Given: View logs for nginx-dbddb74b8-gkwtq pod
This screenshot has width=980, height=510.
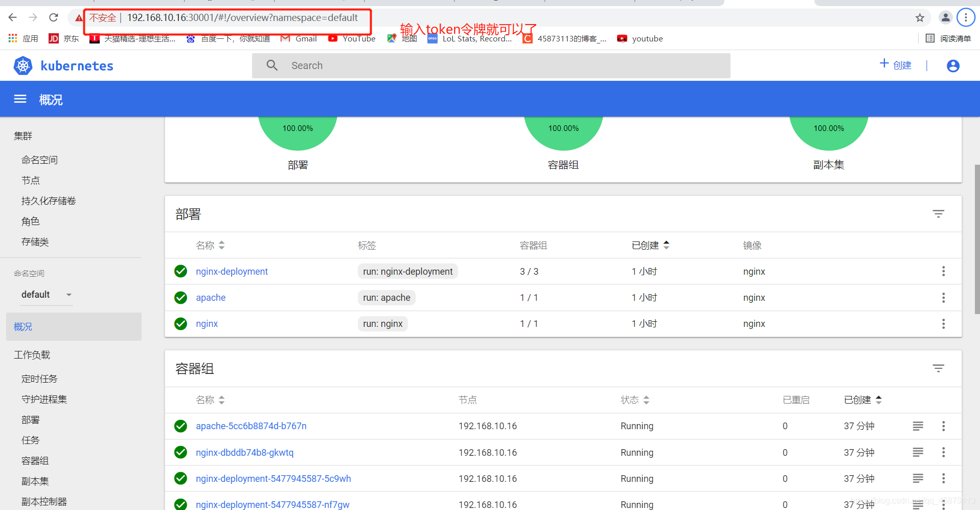Looking at the screenshot, I should tap(918, 452).
